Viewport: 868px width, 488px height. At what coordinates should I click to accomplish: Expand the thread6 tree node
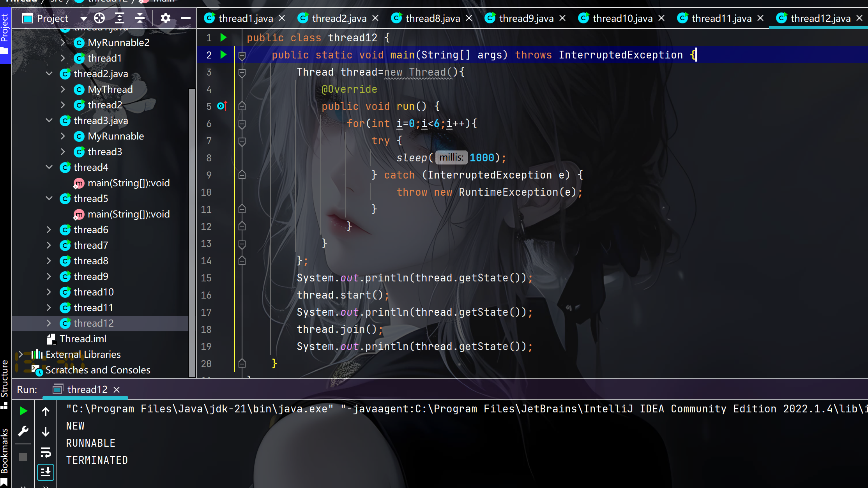(49, 230)
